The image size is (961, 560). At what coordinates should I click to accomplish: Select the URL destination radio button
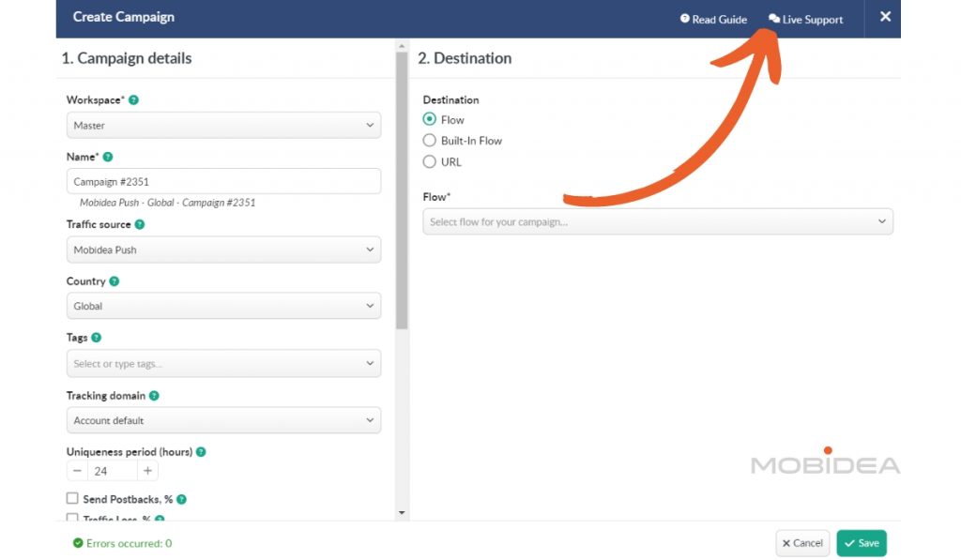click(x=430, y=161)
